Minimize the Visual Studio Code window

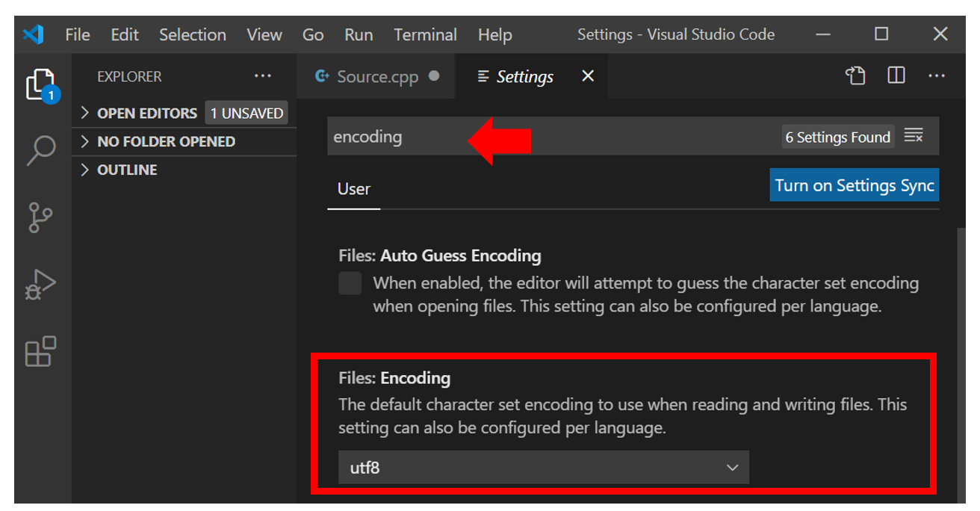824,34
